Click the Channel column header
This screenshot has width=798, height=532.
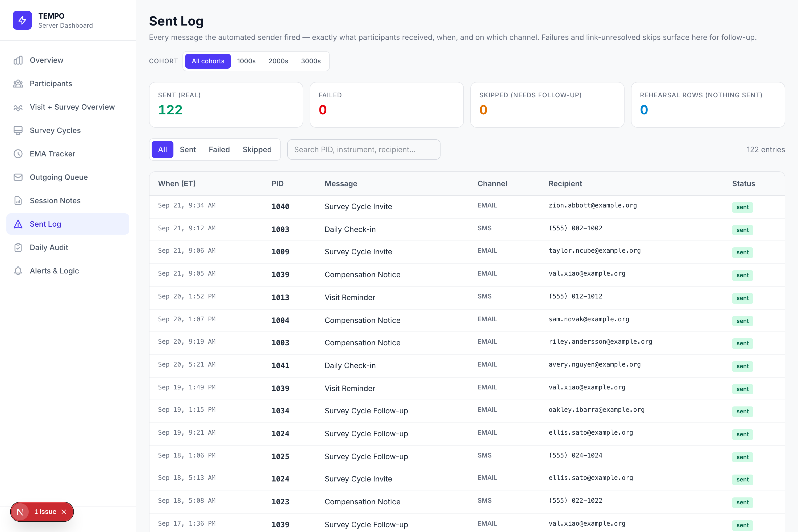(492, 184)
